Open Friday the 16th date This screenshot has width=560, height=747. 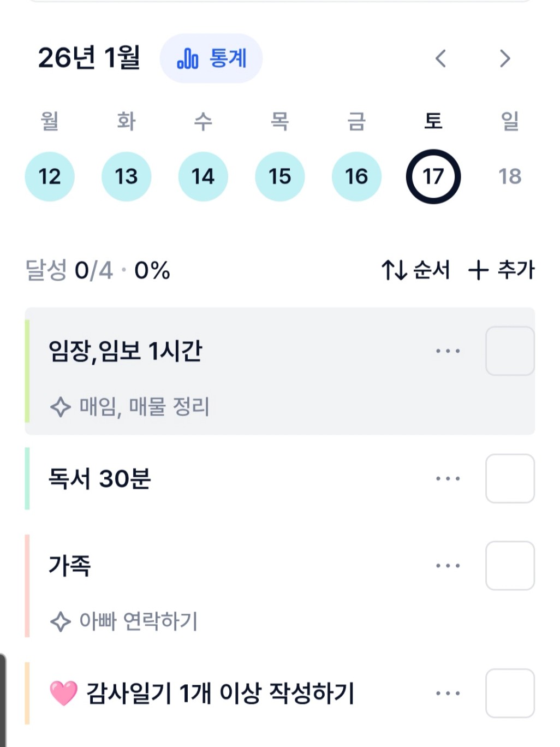356,177
